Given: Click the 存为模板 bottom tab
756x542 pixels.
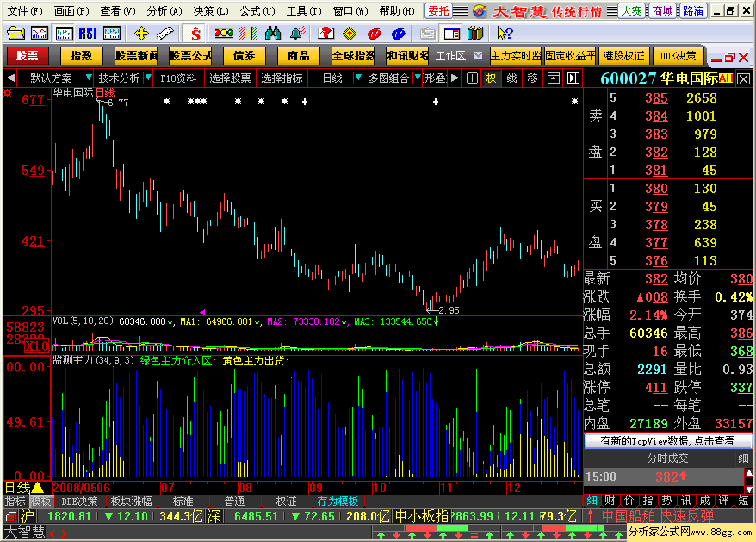Looking at the screenshot, I should (338, 502).
